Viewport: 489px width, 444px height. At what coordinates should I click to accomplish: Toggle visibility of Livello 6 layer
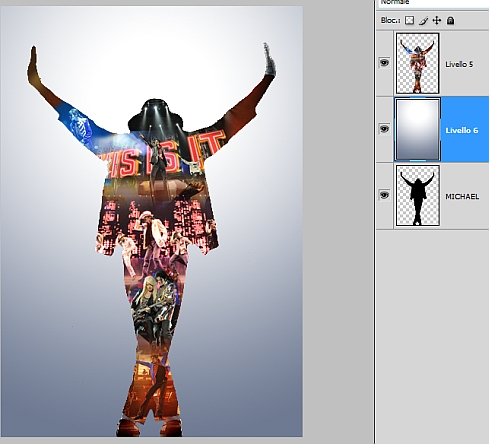click(384, 129)
